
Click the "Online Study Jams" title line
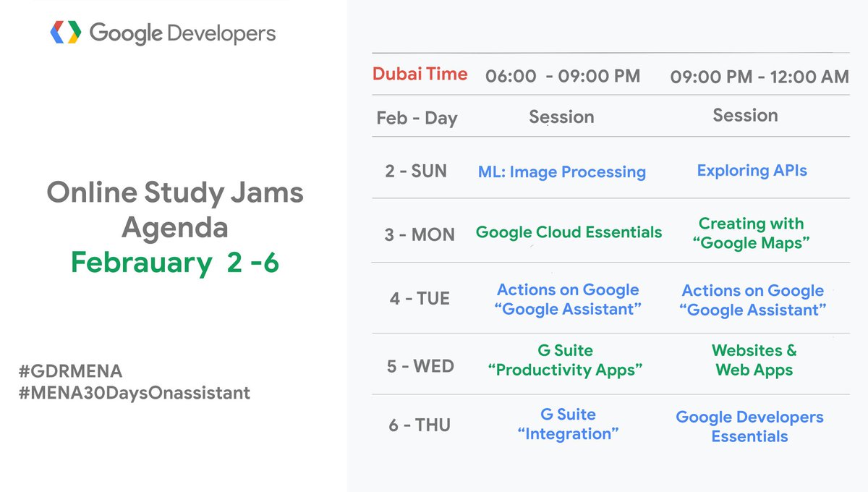coord(175,193)
